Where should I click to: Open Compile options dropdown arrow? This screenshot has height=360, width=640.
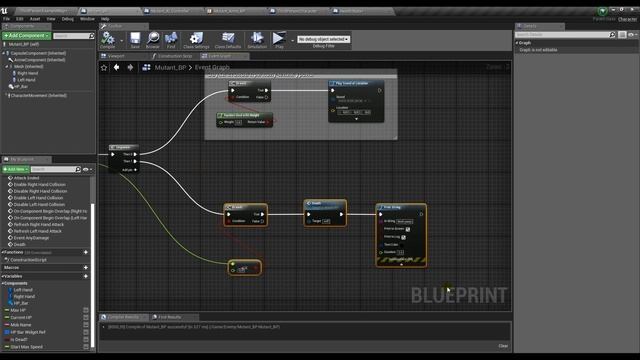click(122, 40)
